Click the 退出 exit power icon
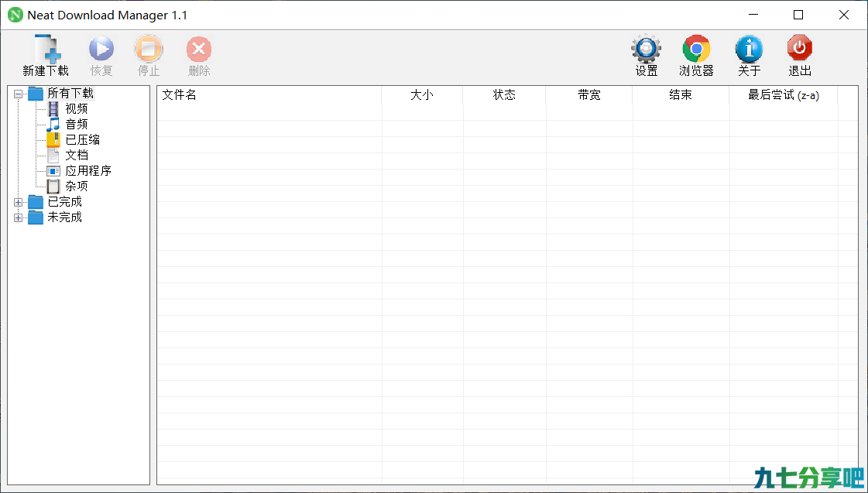The width and height of the screenshot is (868, 493). [799, 49]
